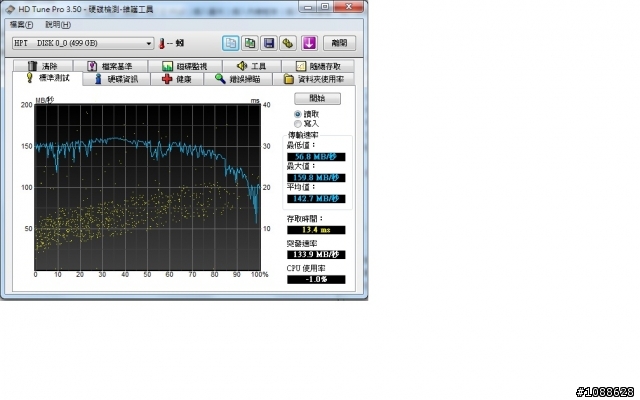
Task: Click the average value 142.7 MB/s field
Action: (x=316, y=199)
